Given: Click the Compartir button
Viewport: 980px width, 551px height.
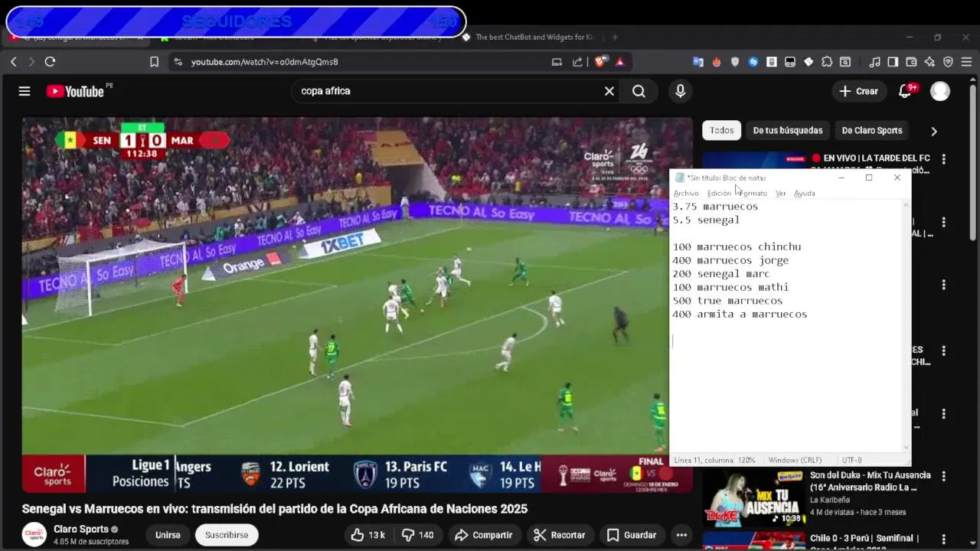Looking at the screenshot, I should click(483, 535).
